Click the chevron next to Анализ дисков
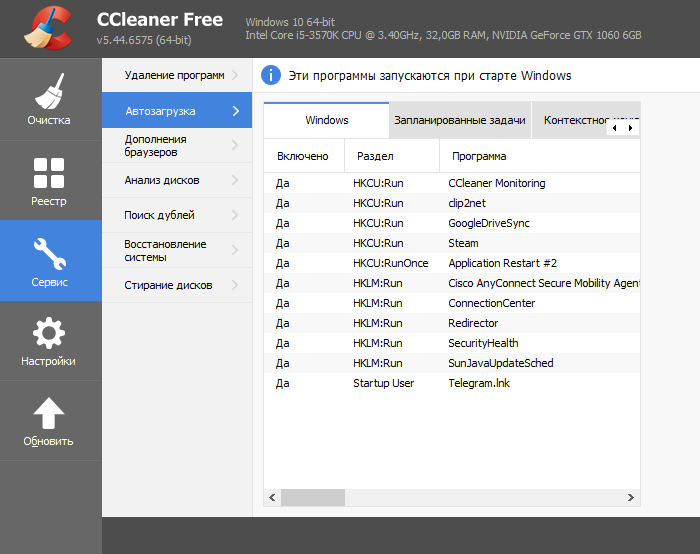 pos(235,180)
